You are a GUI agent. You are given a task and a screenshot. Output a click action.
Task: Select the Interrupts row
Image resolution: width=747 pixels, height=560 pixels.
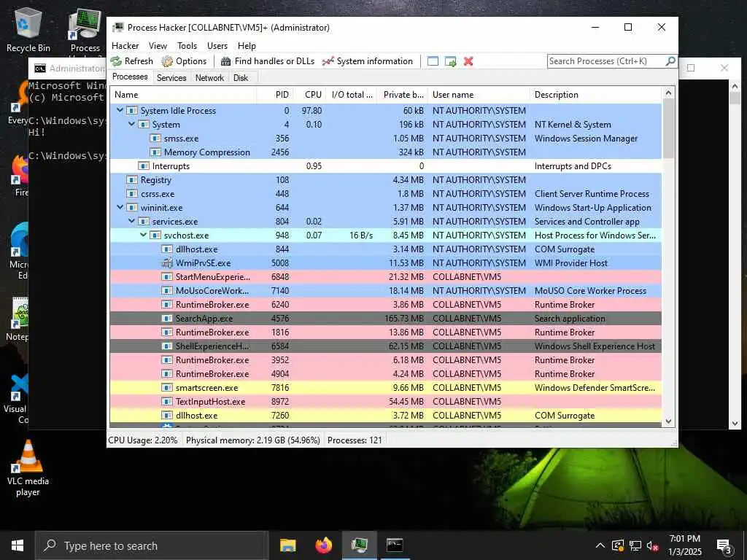click(386, 166)
